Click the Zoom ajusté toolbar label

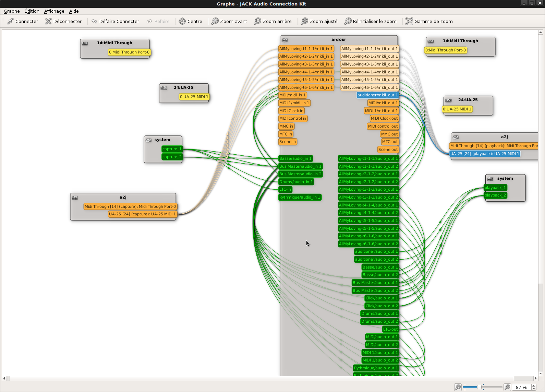coord(324,21)
